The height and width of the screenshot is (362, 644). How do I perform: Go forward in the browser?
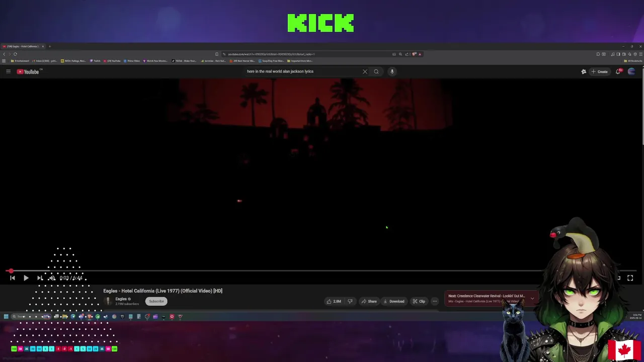tap(10, 54)
